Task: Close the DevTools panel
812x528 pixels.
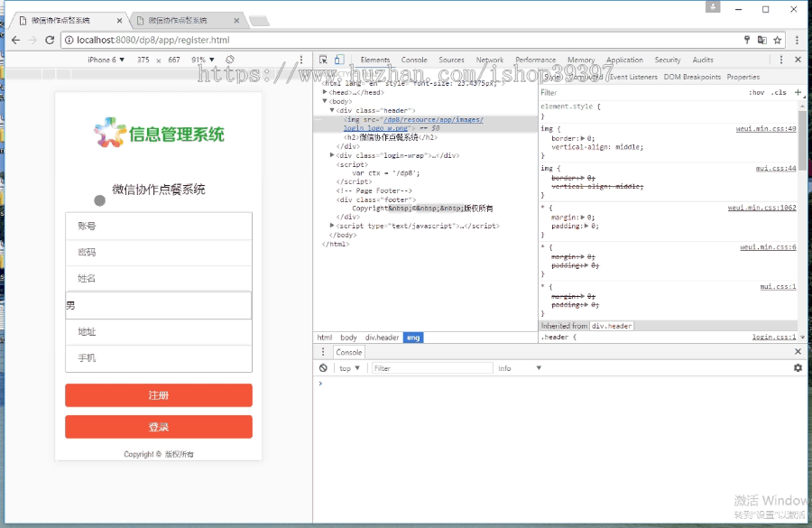Action: (798, 60)
